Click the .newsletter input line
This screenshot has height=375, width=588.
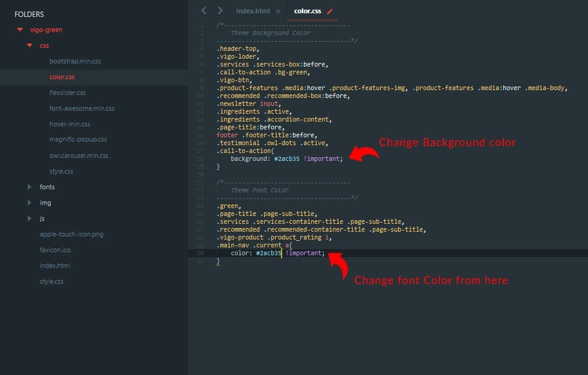point(248,103)
